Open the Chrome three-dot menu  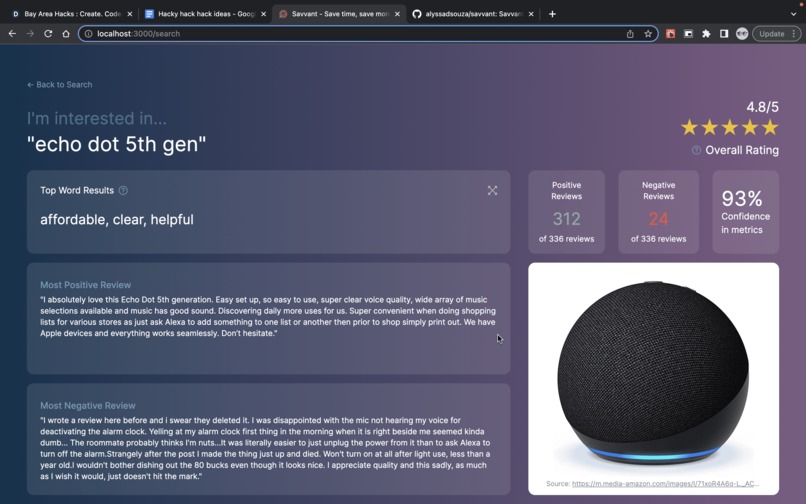click(794, 33)
